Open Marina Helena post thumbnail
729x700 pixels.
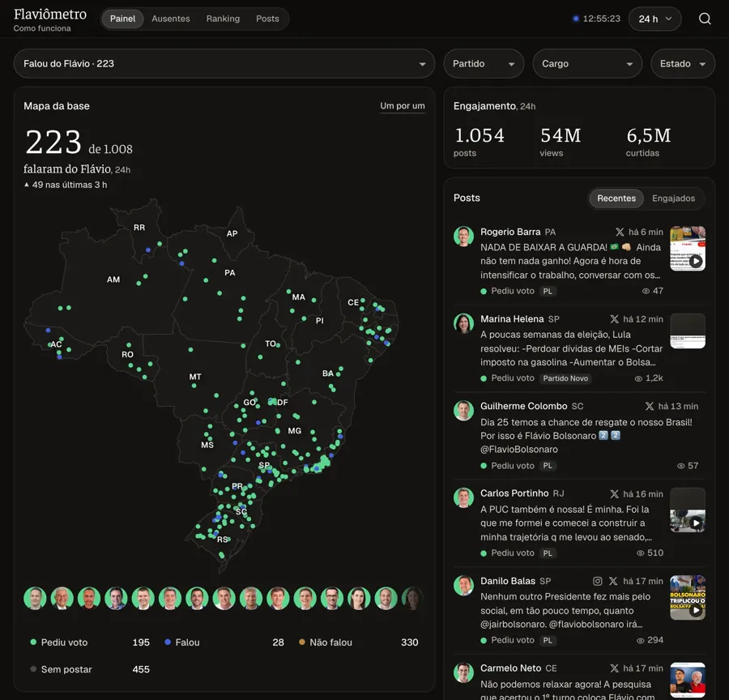coord(687,331)
